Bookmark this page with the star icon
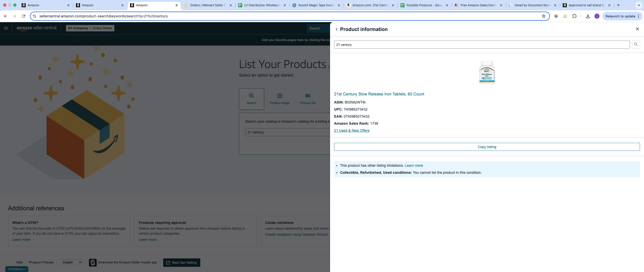644x272 pixels. [x=544, y=16]
